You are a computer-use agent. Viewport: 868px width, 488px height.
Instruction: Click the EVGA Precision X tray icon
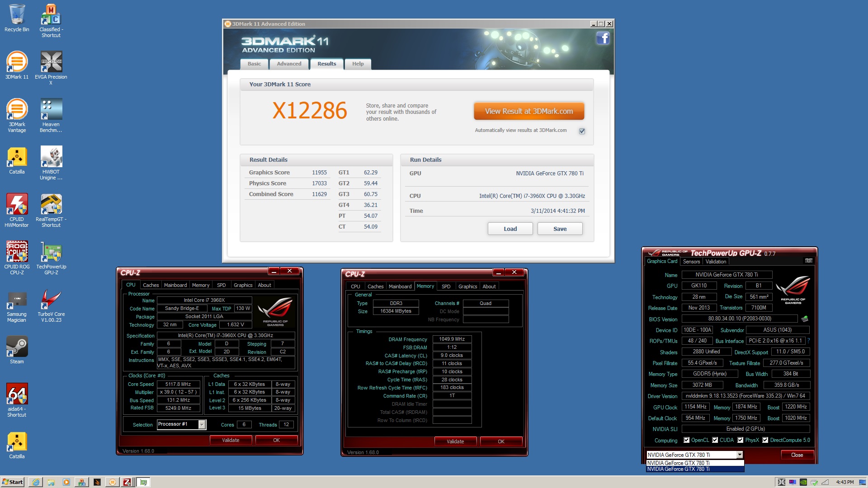tap(782, 482)
